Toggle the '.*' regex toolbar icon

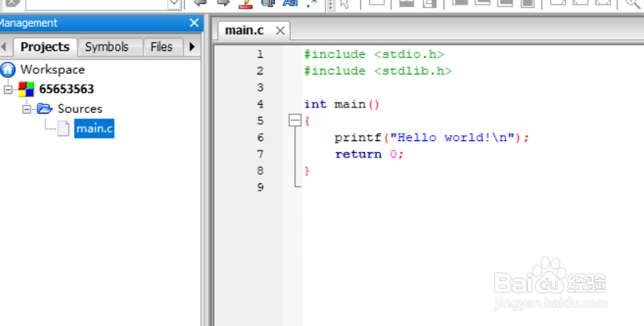312,4
